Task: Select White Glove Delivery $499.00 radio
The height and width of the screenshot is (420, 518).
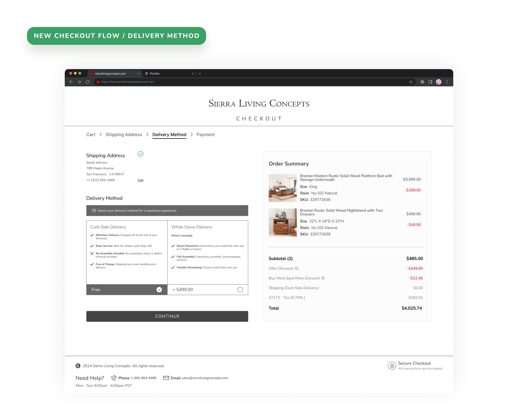Action: coord(240,290)
